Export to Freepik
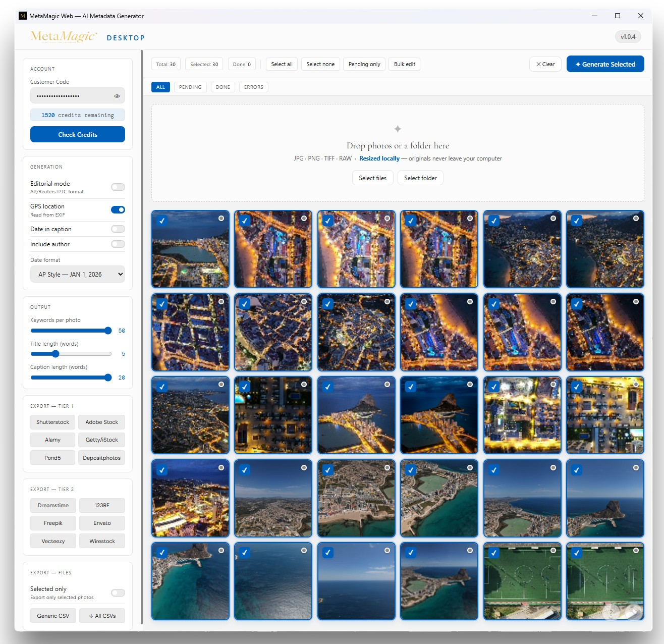 [x=53, y=523]
